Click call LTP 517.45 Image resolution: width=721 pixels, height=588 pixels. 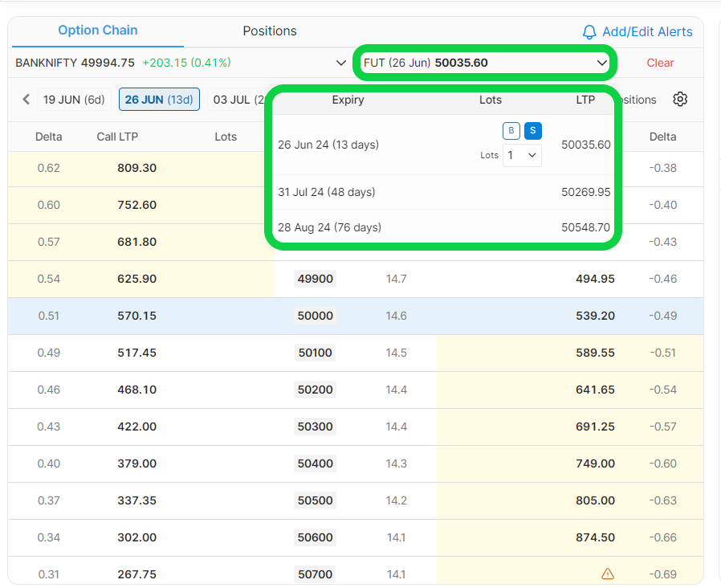pyautogui.click(x=136, y=353)
